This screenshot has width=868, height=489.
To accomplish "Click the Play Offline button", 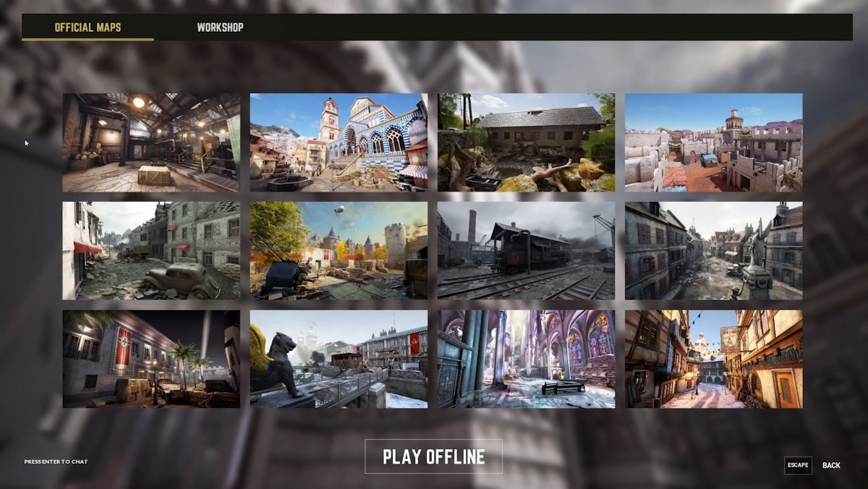I will click(x=433, y=456).
